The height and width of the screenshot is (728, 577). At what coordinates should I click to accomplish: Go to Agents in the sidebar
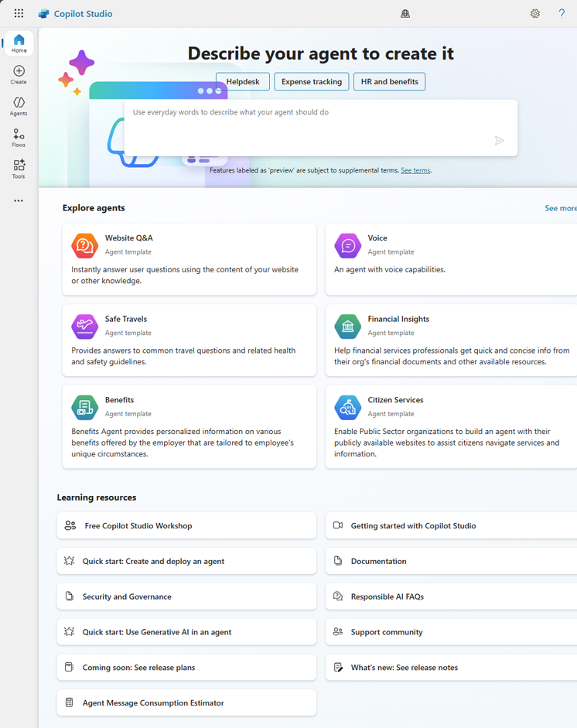point(19,107)
